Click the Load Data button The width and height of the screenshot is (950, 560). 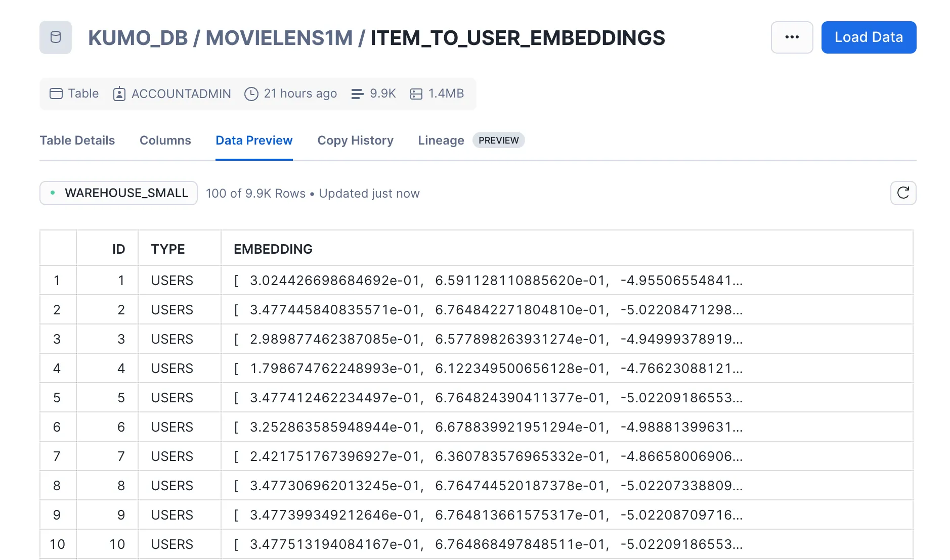[x=869, y=37]
